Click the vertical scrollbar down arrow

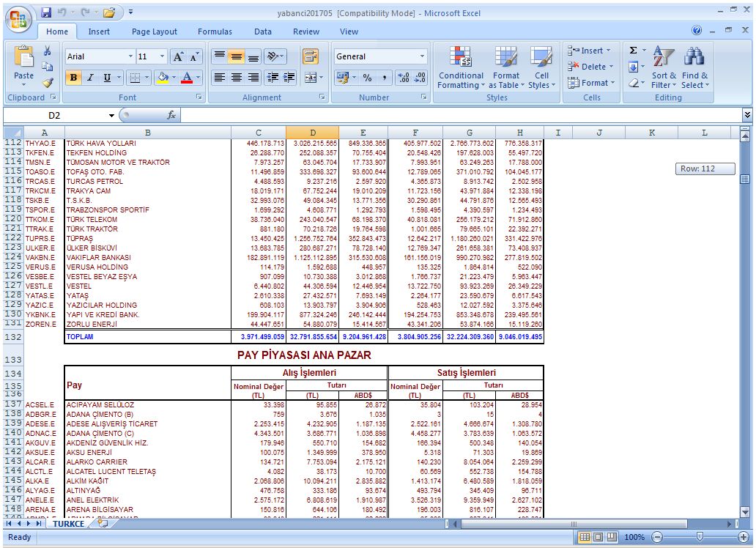point(745,512)
